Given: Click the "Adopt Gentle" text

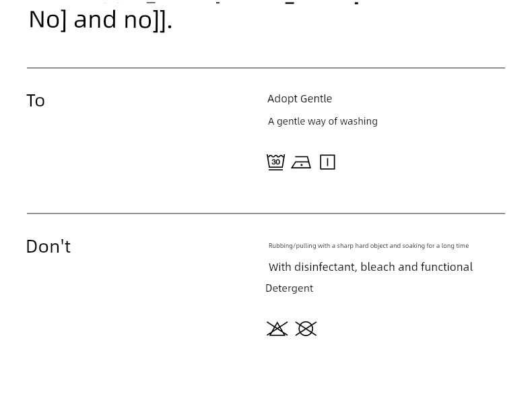Looking at the screenshot, I should click(x=300, y=98).
